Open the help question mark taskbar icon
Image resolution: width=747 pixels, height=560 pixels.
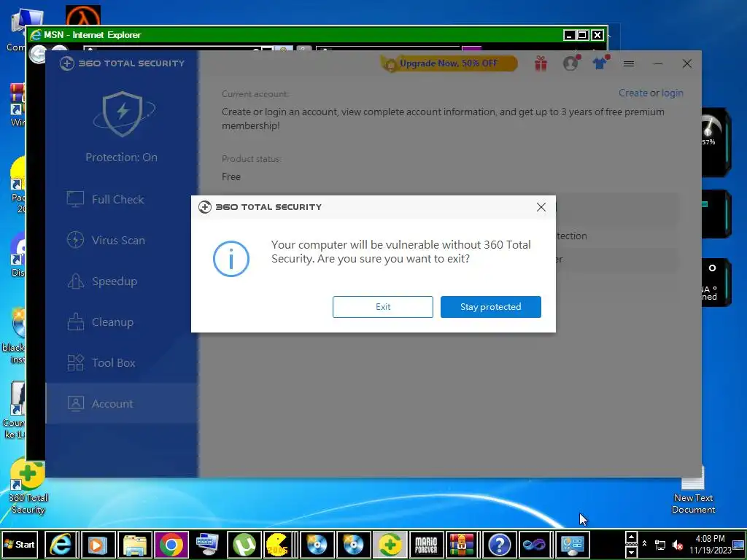tap(499, 544)
